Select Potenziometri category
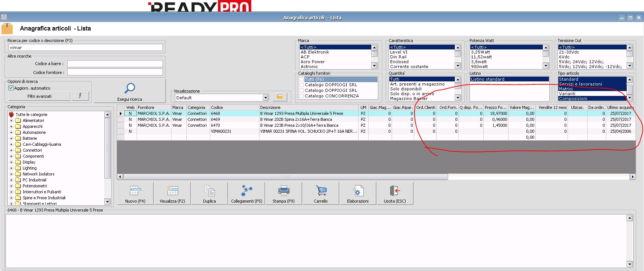The height and width of the screenshot is (271, 644). (35, 186)
